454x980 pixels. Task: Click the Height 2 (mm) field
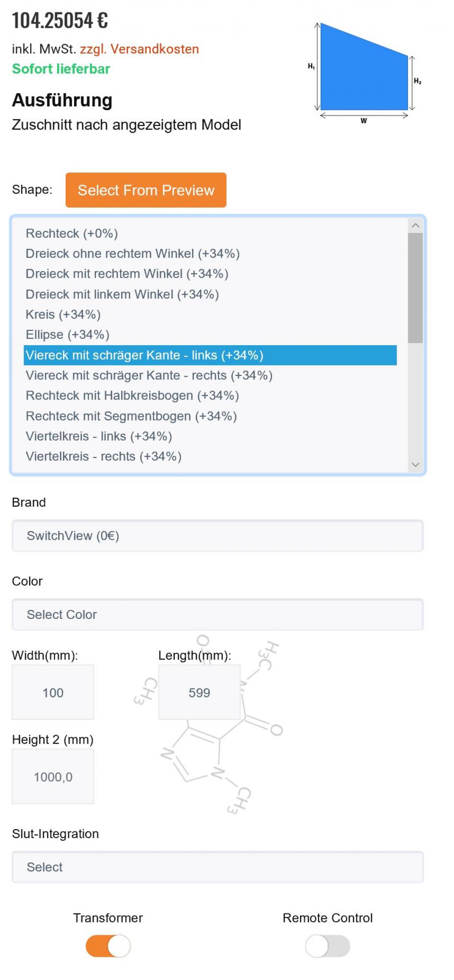pyautogui.click(x=53, y=776)
